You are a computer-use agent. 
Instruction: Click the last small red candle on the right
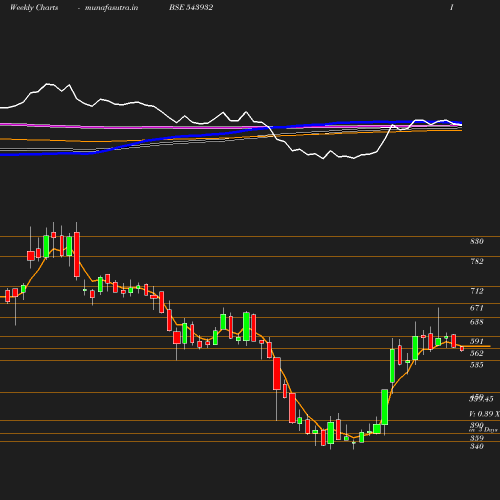(x=462, y=349)
